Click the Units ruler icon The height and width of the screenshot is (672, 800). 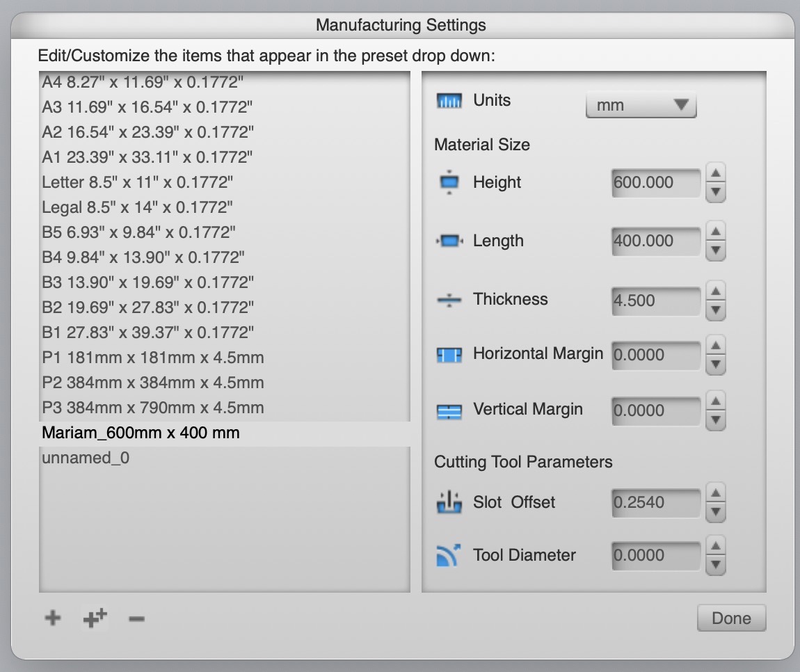click(449, 102)
